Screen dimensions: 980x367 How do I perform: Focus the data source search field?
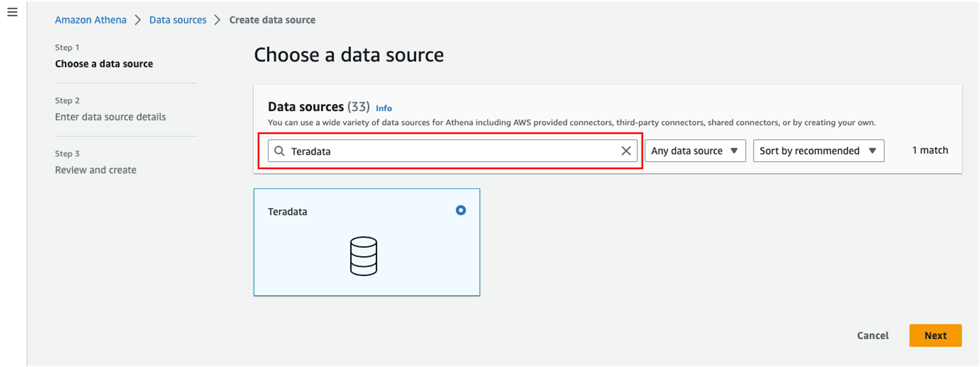[452, 151]
